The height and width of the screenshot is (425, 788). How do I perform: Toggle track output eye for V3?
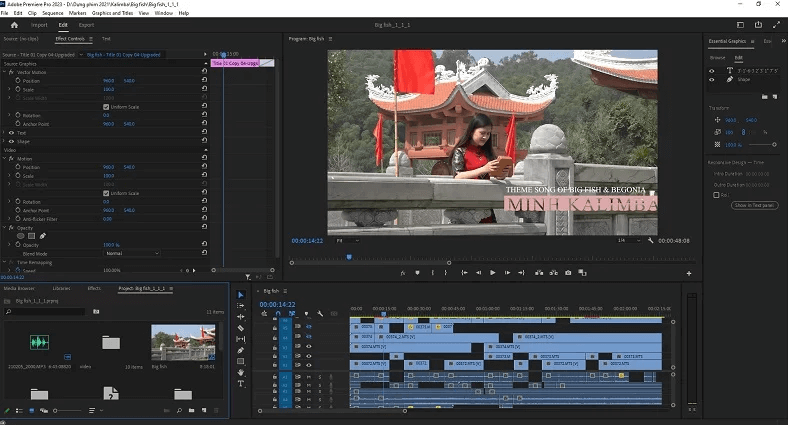click(309, 346)
